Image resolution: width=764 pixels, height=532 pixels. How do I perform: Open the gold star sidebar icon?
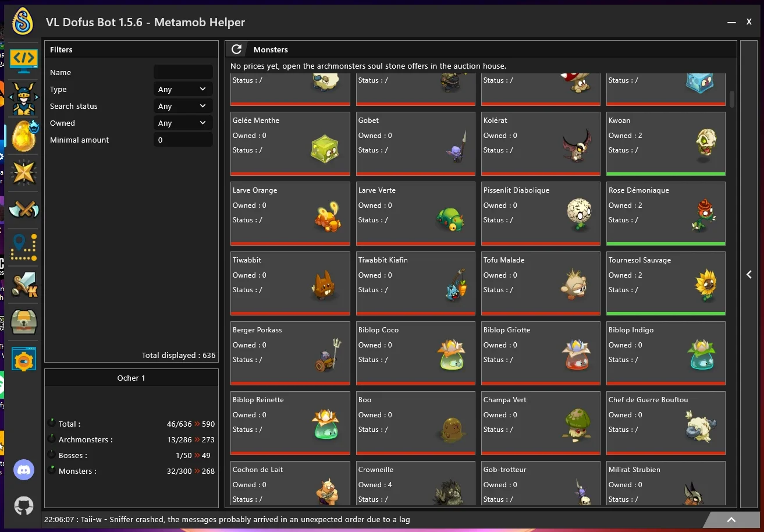click(x=24, y=173)
